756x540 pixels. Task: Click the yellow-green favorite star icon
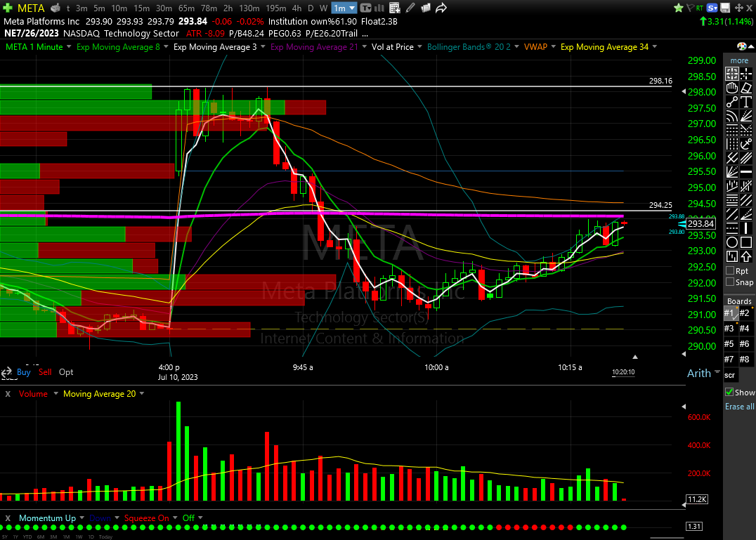[x=678, y=8]
